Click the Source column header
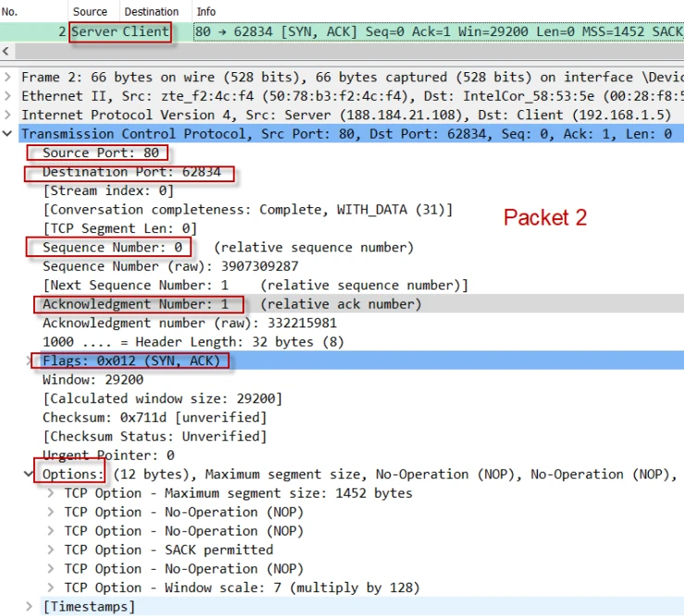 (x=90, y=11)
